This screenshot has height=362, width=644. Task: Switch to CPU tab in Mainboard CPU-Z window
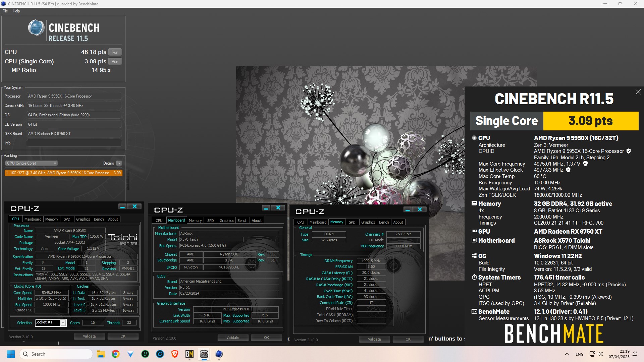pyautogui.click(x=159, y=221)
